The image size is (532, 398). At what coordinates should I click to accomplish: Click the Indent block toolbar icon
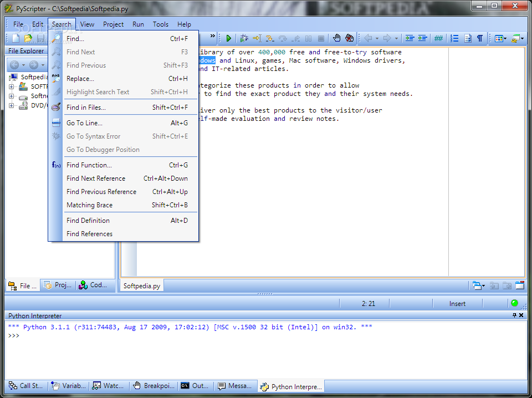[422, 38]
